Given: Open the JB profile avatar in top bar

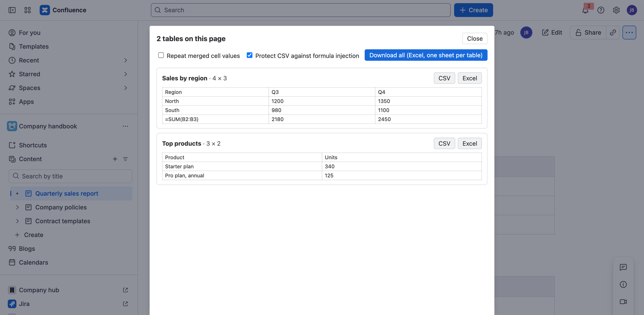Looking at the screenshot, I should click(x=632, y=10).
